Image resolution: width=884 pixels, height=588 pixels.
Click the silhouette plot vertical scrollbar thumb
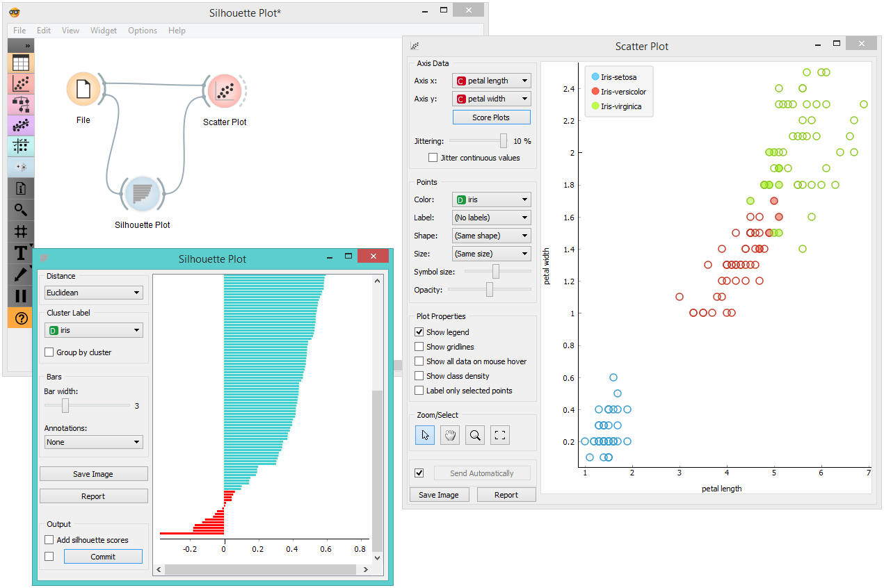click(378, 471)
